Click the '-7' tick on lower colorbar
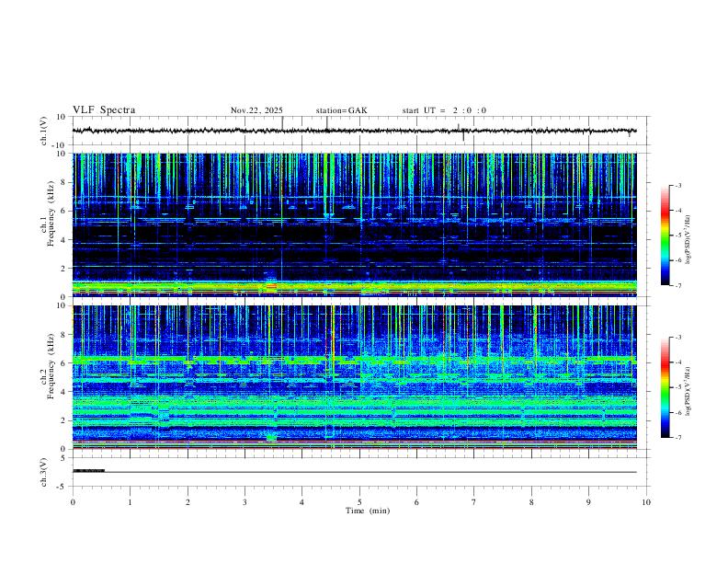The width and height of the screenshot is (728, 563). click(x=677, y=438)
